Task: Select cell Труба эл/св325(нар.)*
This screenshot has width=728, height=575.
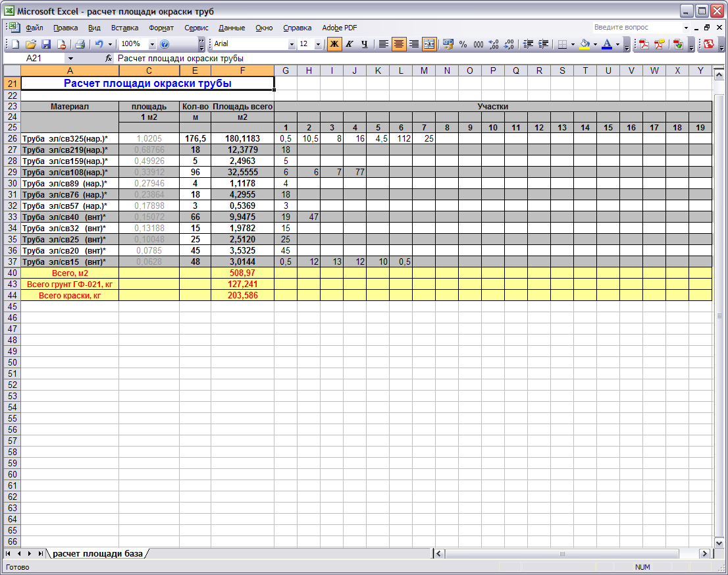Action: 70,138
